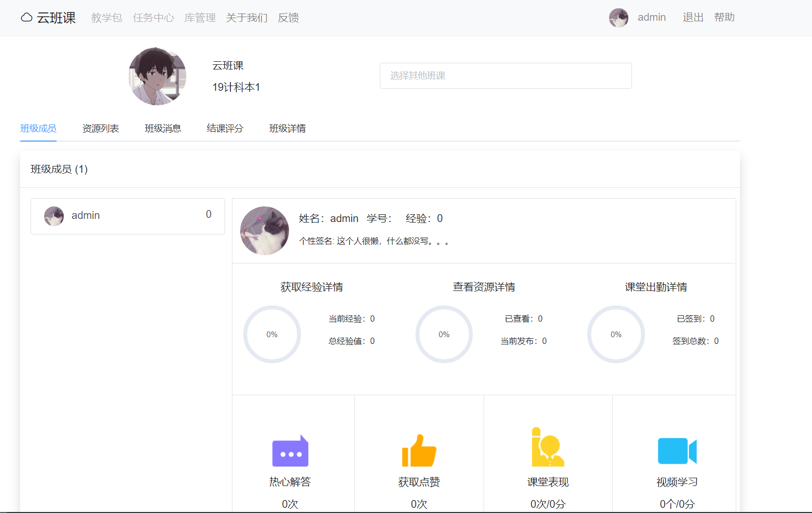The image size is (812, 513).
Task: Switch to the 班级详情 tab
Action: 287,128
